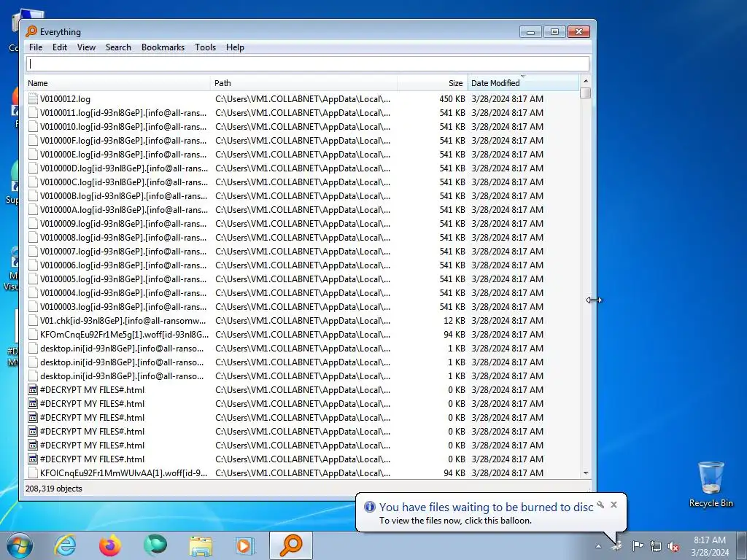The image size is (747, 560).
Task: Click the muted volume tray icon
Action: click(673, 546)
